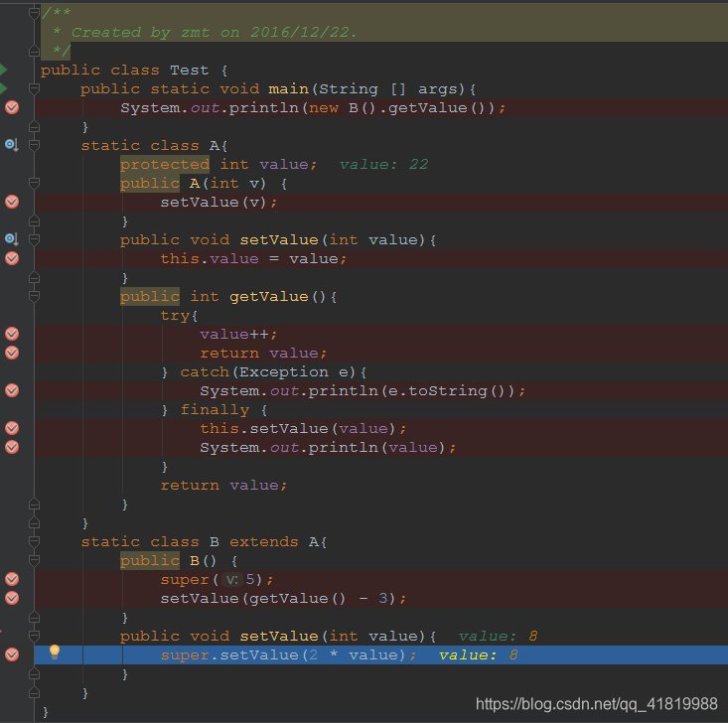Toggle breakpoint on println(e.toString()) line

click(x=12, y=390)
